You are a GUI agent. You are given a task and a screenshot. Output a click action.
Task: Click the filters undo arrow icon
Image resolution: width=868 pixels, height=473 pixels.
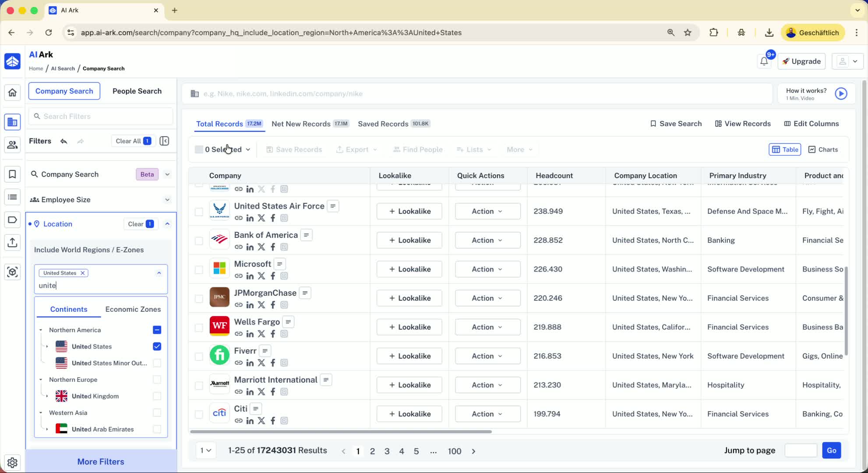click(64, 141)
